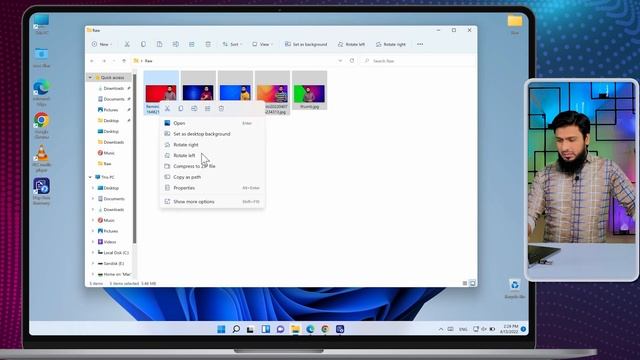
Task: Open Widgets from the taskbar
Action: pos(266,329)
